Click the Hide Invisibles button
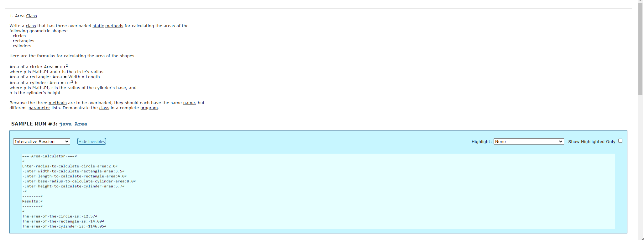Image resolution: width=644 pixels, height=240 pixels. coord(92,141)
